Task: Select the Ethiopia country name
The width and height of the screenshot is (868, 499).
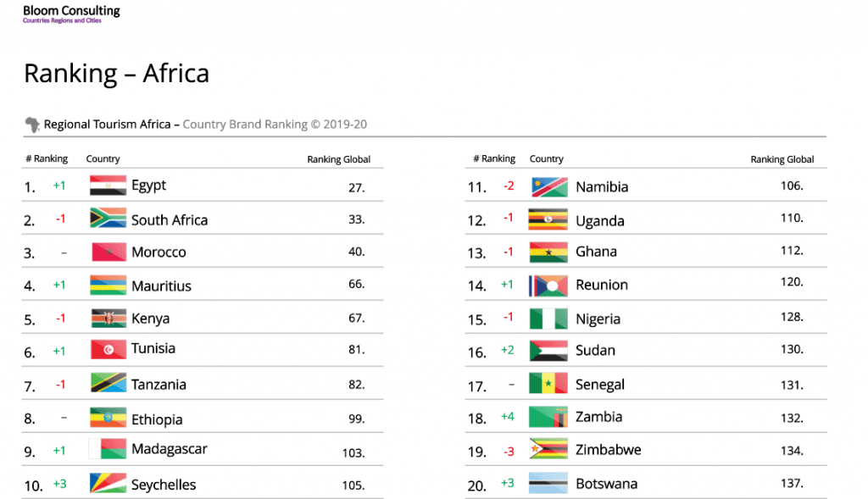Action: coord(157,419)
